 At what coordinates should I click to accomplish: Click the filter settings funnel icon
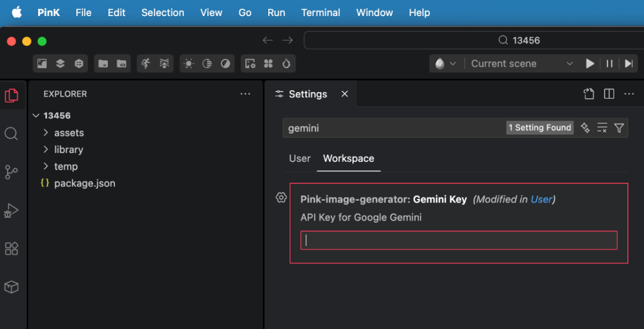[x=619, y=128]
